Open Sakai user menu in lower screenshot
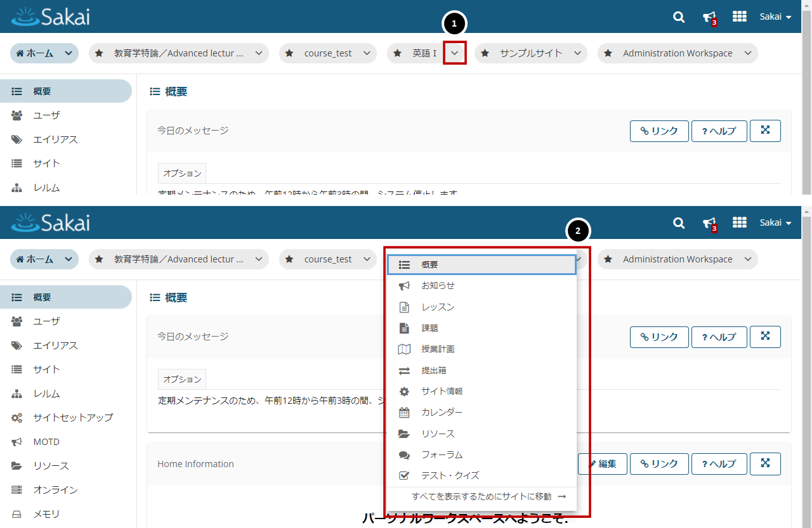This screenshot has width=812, height=528. (775, 223)
